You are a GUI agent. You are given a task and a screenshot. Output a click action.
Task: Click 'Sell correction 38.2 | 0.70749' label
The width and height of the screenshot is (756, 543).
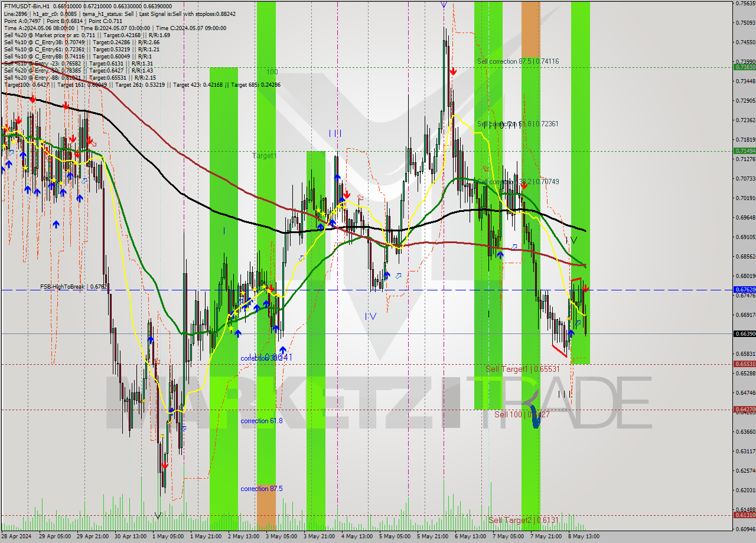pyautogui.click(x=518, y=182)
